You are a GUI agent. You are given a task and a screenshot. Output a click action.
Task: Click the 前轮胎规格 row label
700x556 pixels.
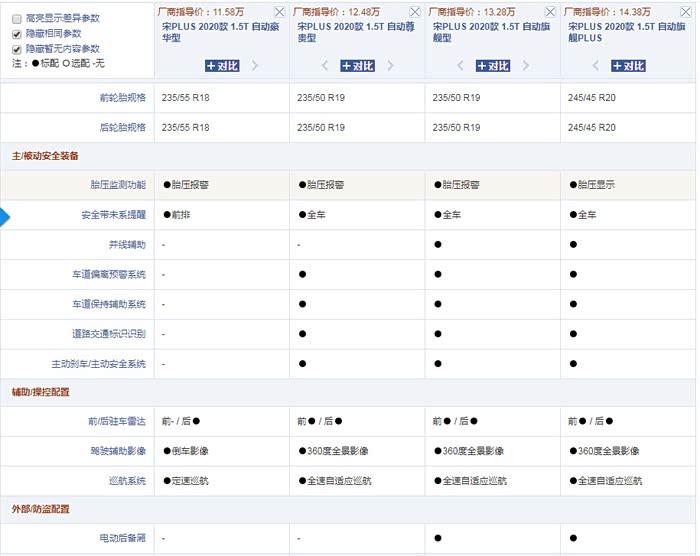[123, 97]
